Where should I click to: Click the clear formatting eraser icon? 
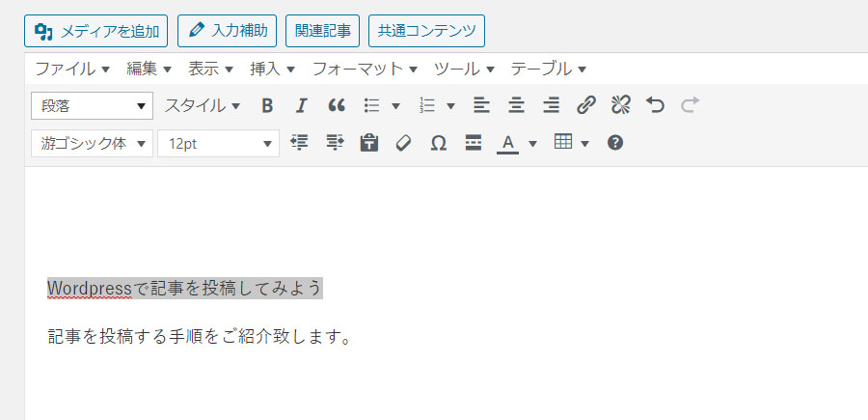(x=403, y=143)
